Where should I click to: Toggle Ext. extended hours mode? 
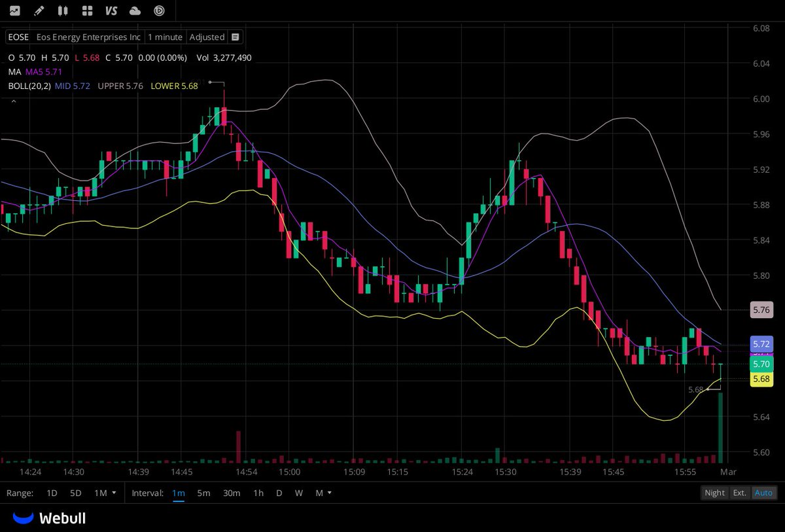739,493
